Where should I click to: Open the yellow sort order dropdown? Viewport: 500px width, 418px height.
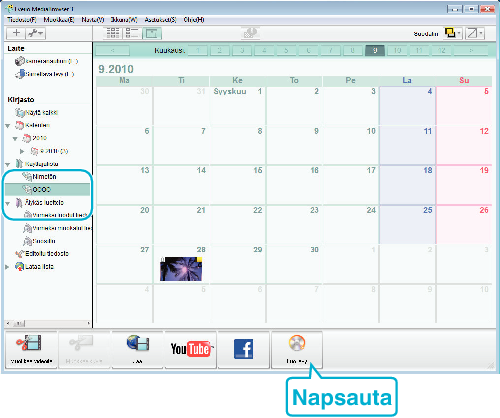pos(453,33)
